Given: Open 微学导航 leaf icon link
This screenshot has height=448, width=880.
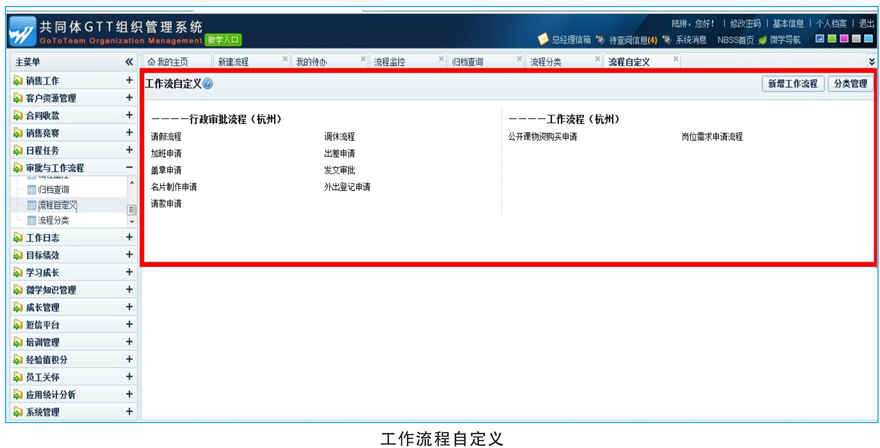Looking at the screenshot, I should click(x=762, y=40).
